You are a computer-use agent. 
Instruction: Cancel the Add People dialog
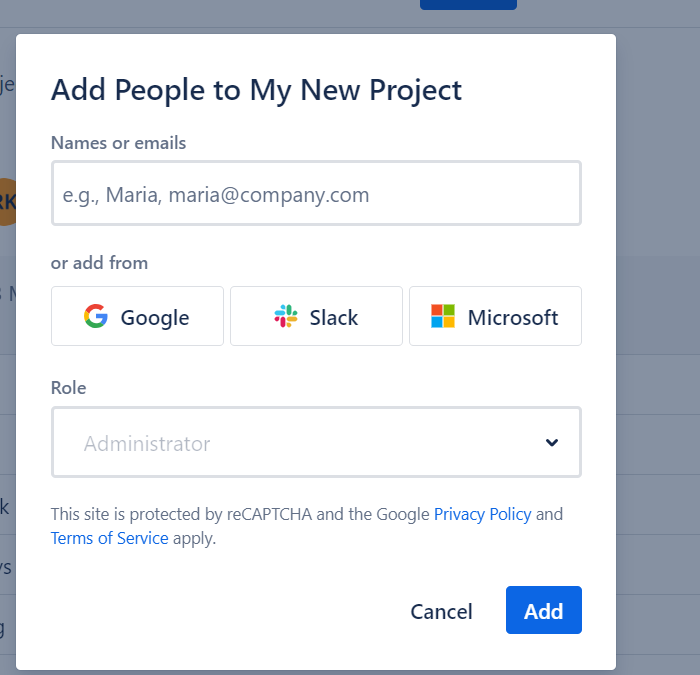[x=441, y=611]
